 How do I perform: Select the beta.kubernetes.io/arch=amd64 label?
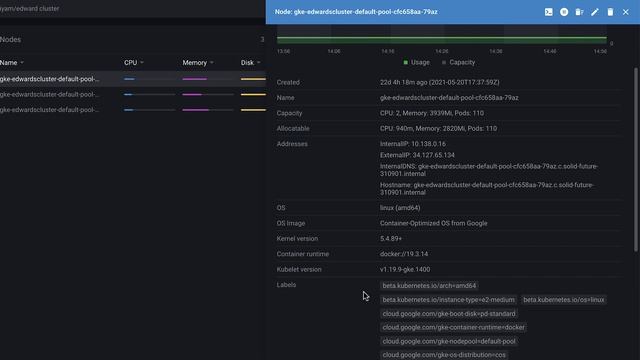point(429,286)
